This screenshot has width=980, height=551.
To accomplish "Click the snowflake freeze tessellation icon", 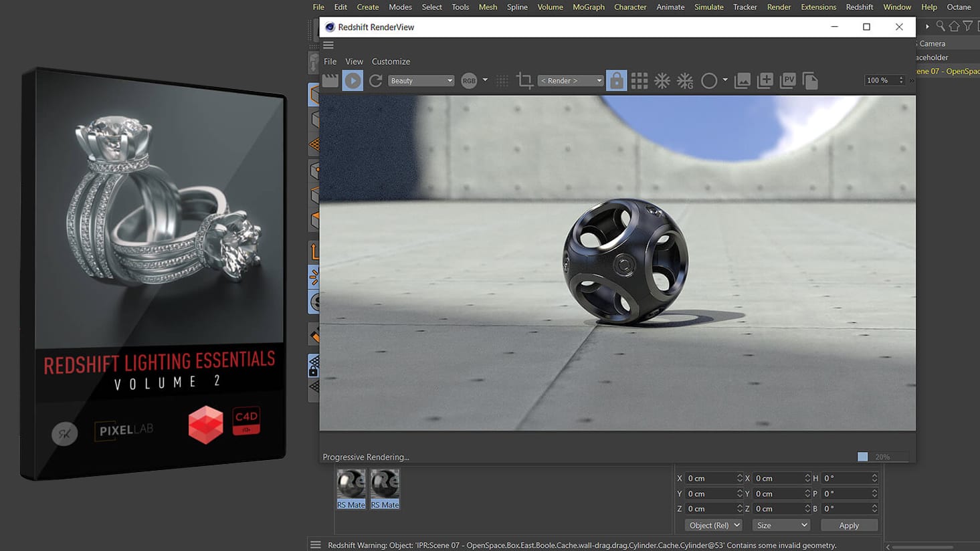I will (x=662, y=81).
